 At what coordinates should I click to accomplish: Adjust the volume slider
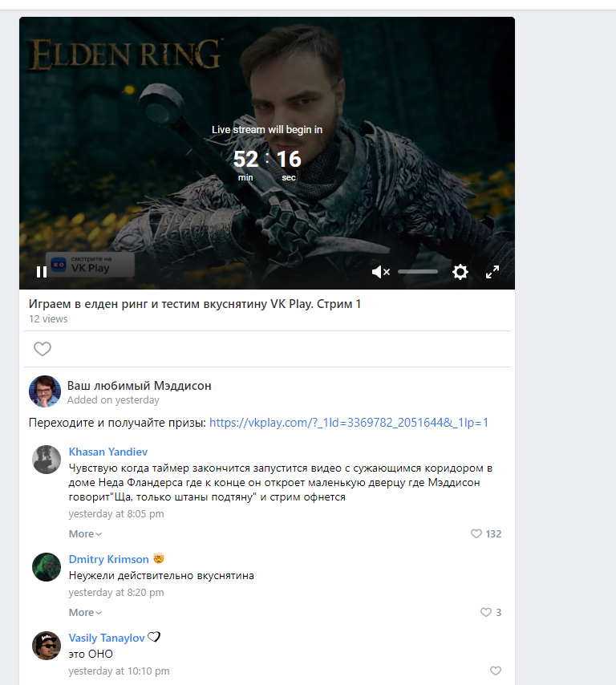click(x=418, y=272)
